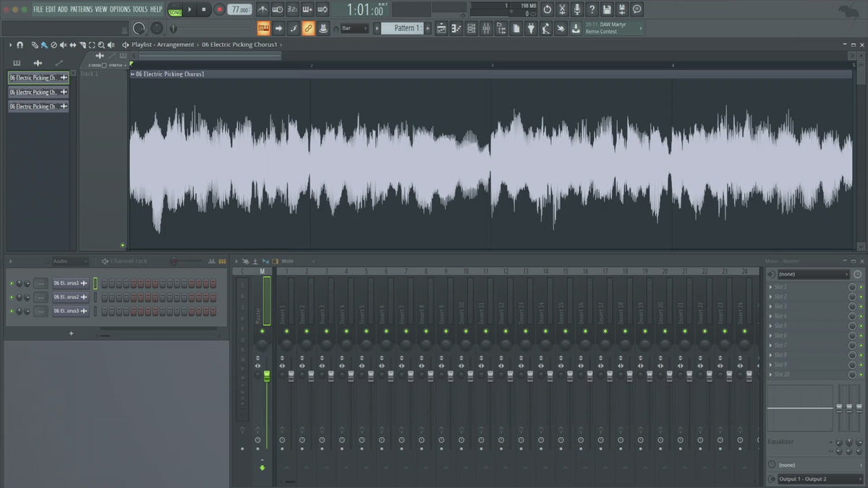Click the microphone recording icon
Viewport: 868px width, 488px height.
pos(576,9)
